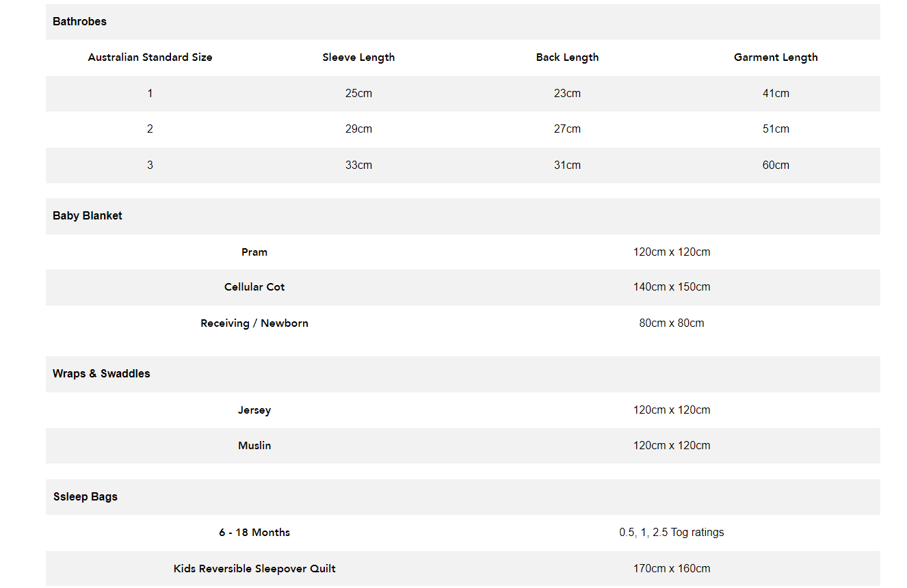Image resolution: width=907 pixels, height=588 pixels.
Task: Select the Australian Standard Size column header
Action: click(x=150, y=57)
